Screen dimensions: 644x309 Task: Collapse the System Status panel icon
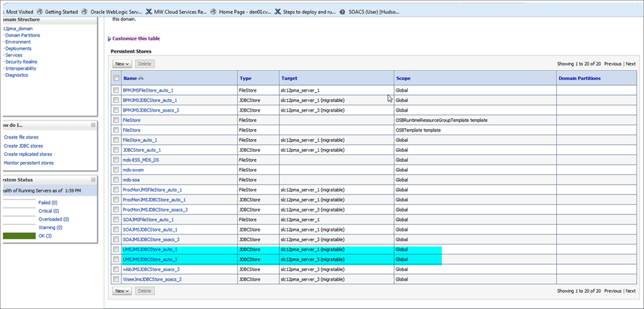click(93, 180)
